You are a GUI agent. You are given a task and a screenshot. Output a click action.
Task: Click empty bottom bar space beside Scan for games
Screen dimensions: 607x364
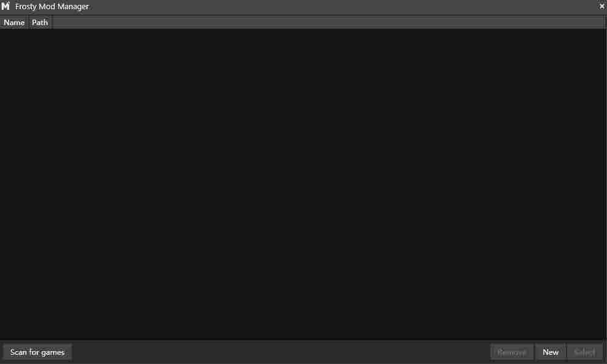(281, 352)
